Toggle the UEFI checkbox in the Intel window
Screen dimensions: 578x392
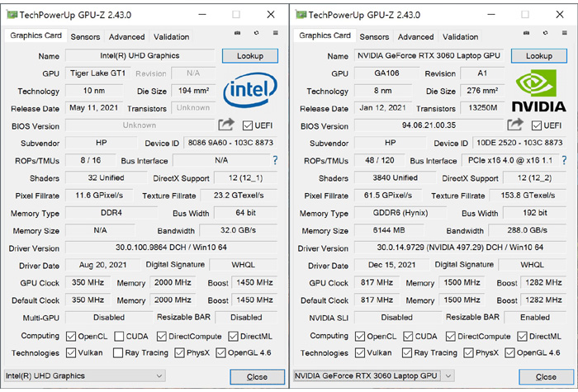(248, 125)
